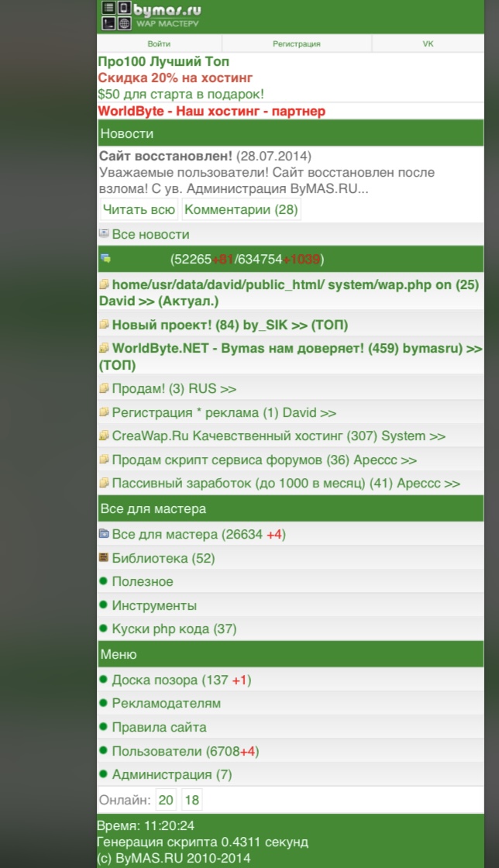Go to Пользователи (6708) list
This screenshot has height=868, width=499.
[184, 751]
